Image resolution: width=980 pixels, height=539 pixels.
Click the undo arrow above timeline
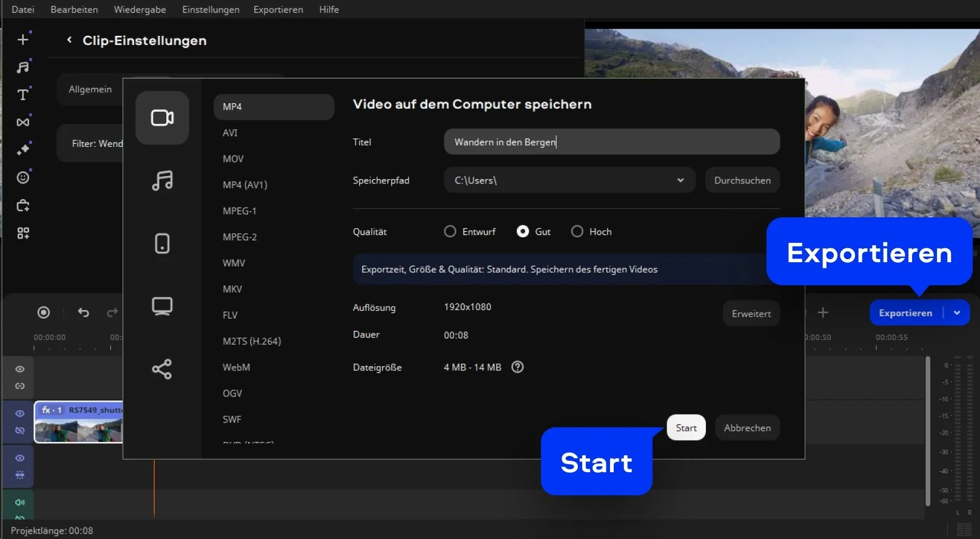point(84,313)
